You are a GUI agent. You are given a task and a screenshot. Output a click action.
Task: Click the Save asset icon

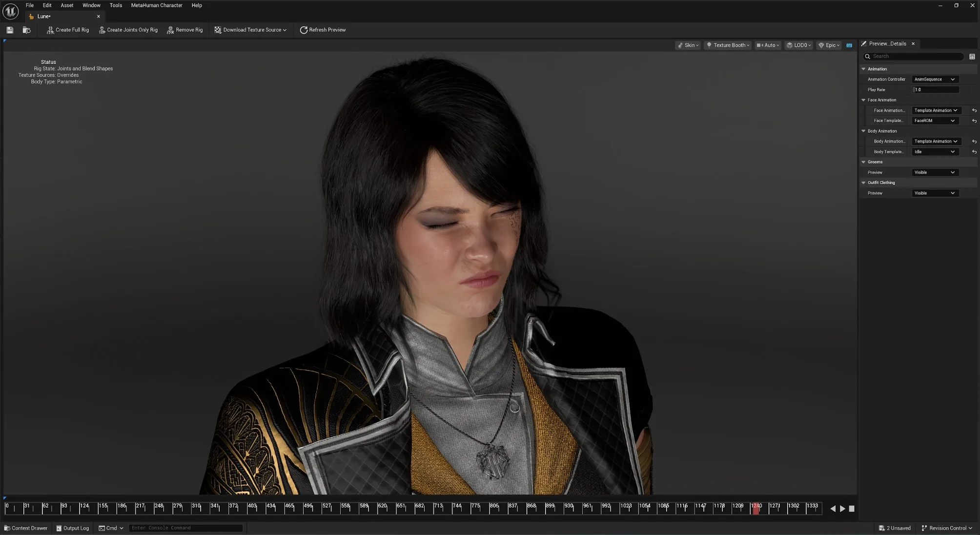tap(10, 30)
